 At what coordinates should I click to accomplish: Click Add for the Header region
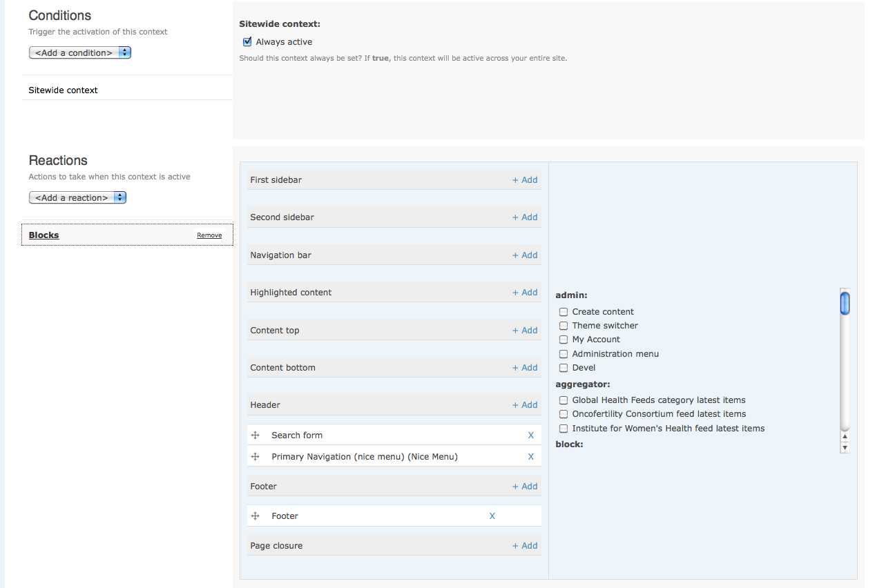[x=525, y=405]
